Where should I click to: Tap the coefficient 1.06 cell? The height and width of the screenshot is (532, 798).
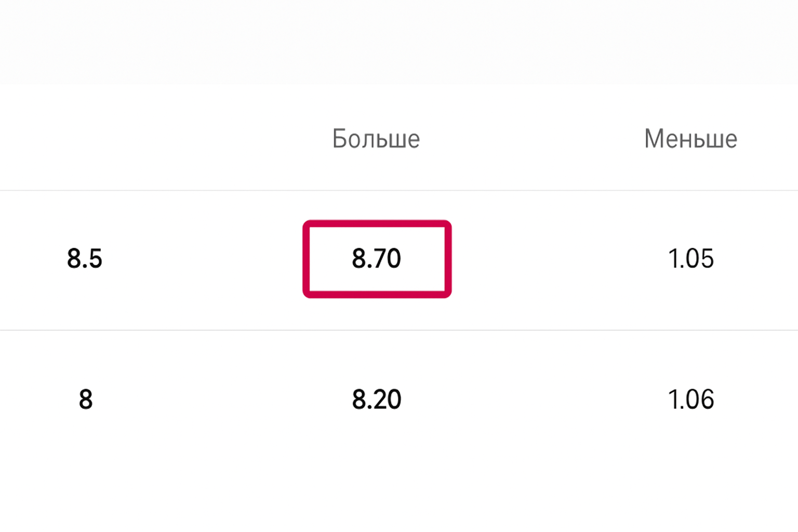click(x=690, y=400)
